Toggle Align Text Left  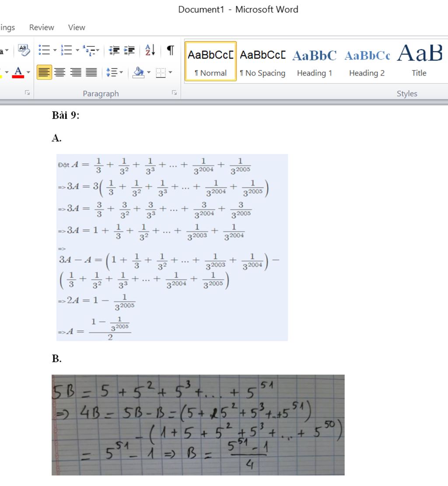click(x=44, y=73)
